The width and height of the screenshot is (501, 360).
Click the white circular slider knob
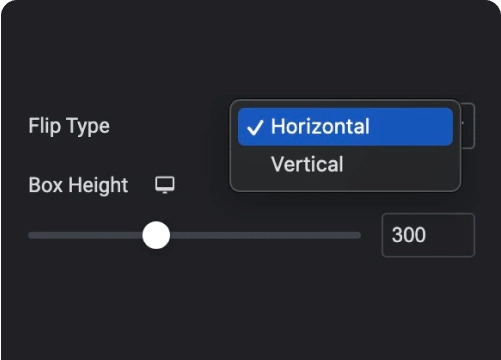[x=156, y=235]
